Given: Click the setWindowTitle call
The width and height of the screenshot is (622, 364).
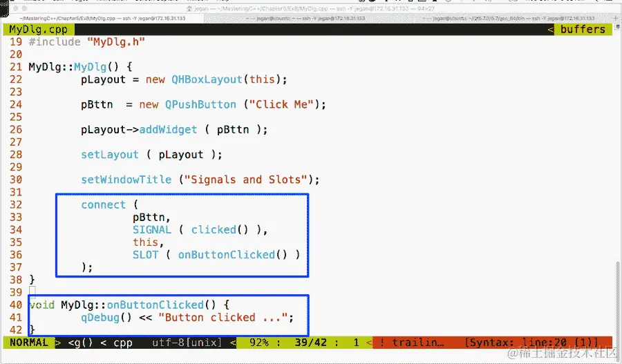Looking at the screenshot, I should [126, 180].
